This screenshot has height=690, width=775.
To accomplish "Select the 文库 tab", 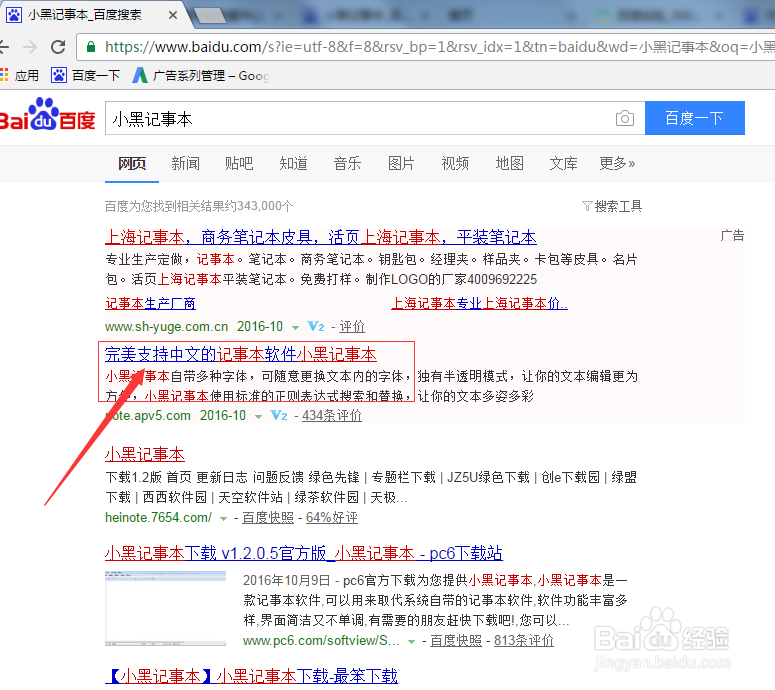I will tap(563, 163).
